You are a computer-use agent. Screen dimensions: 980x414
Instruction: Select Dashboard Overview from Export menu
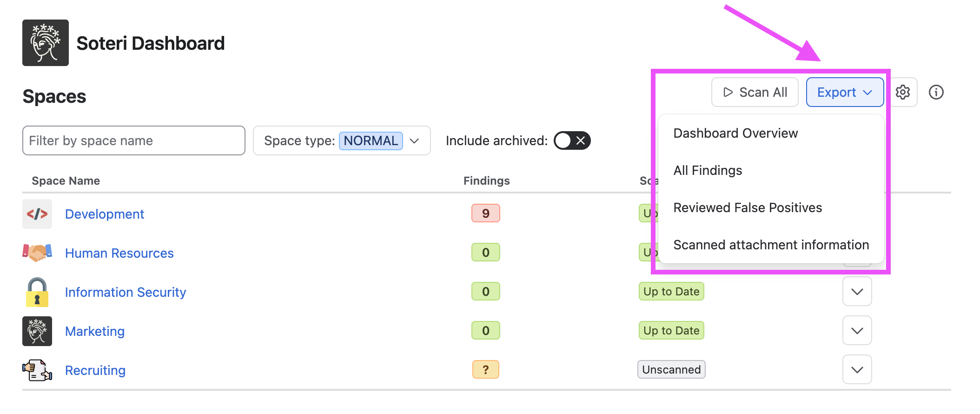click(x=735, y=133)
